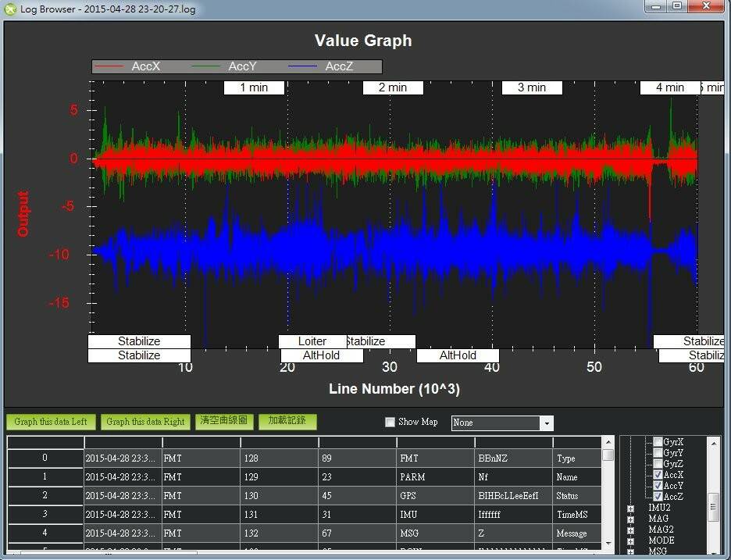The width and height of the screenshot is (731, 560).
Task: Click the Status cell in the table
Action: point(578,496)
